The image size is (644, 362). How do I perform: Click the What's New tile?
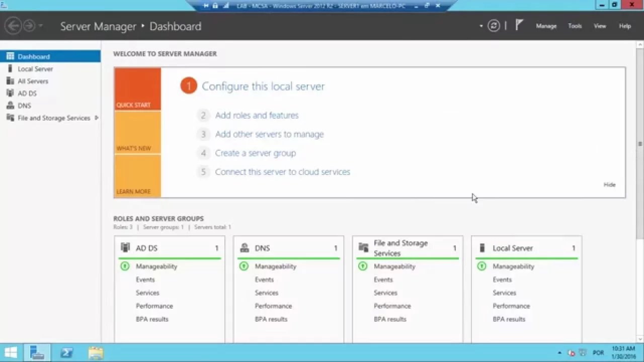tap(137, 133)
